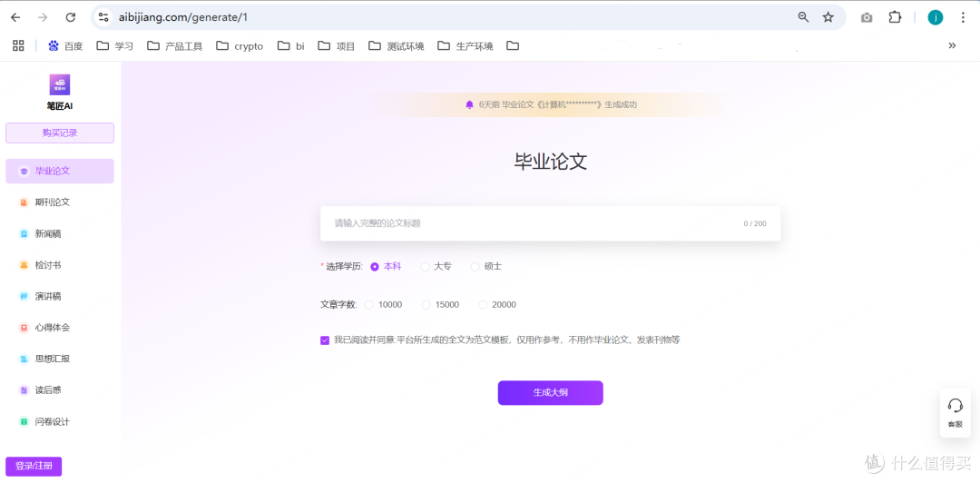
Task: Toggle the 我已阅读并同意 agreement checkbox
Action: [325, 340]
